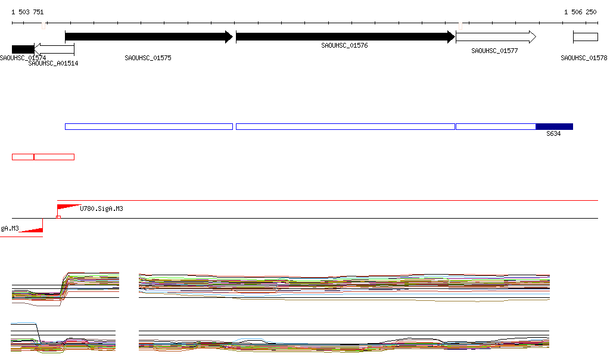Click the S634 text label
The height and width of the screenshot is (364, 610).
[553, 134]
